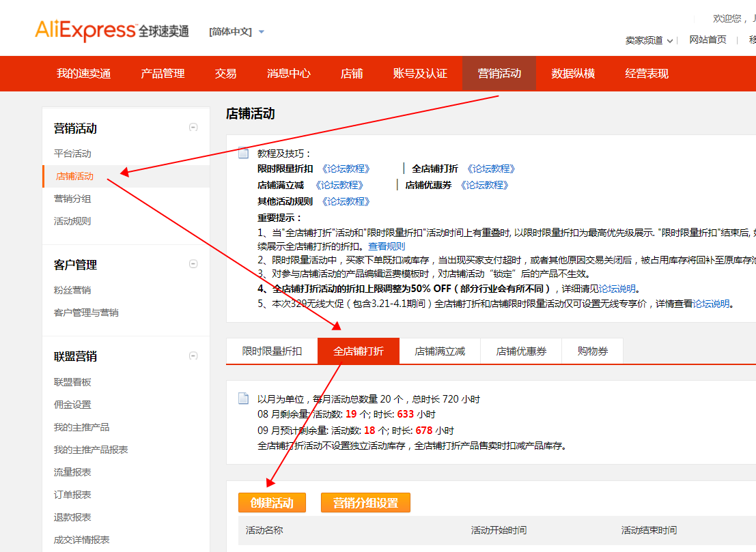756x552 pixels.
Task: Open 客户管理与营销 in the sidebar
Action: [86, 313]
